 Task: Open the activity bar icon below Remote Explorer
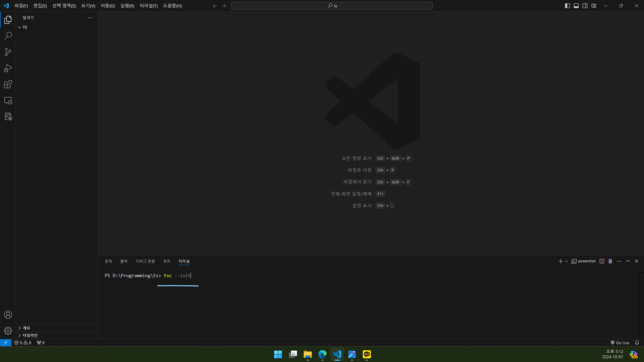coord(8,116)
